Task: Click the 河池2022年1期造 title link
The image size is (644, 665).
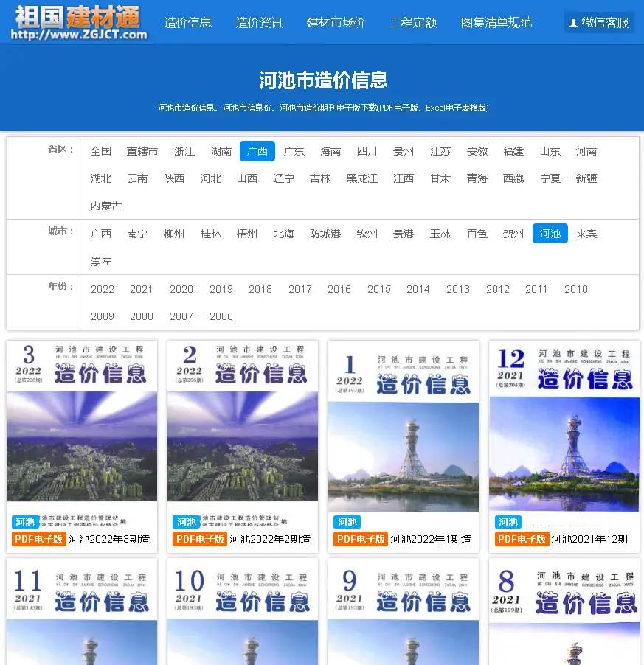Action: coord(431,539)
